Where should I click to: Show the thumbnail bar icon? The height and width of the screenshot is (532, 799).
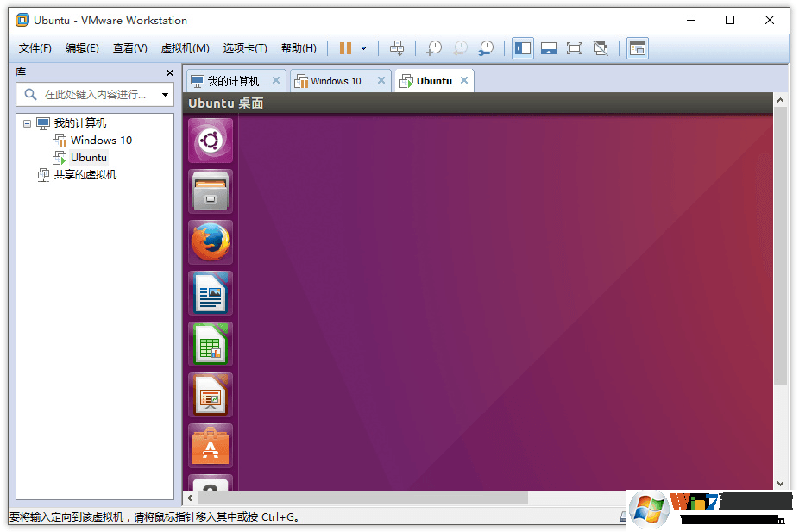[x=549, y=47]
